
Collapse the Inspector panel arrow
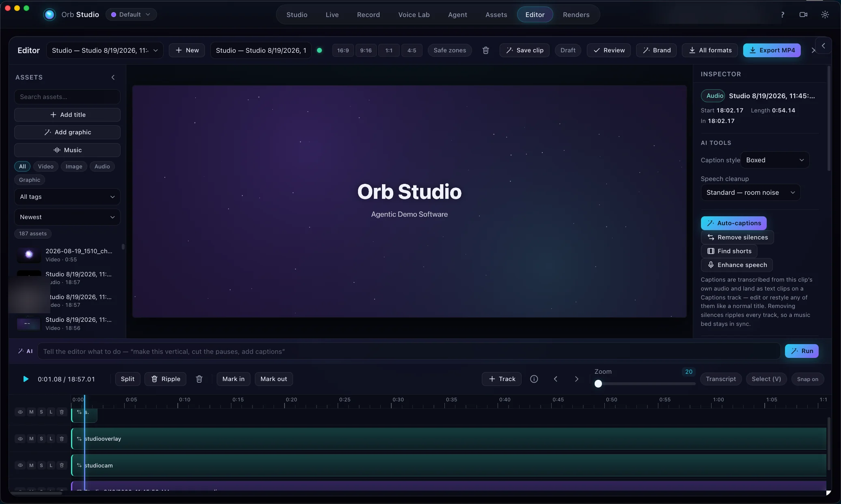[x=823, y=46]
